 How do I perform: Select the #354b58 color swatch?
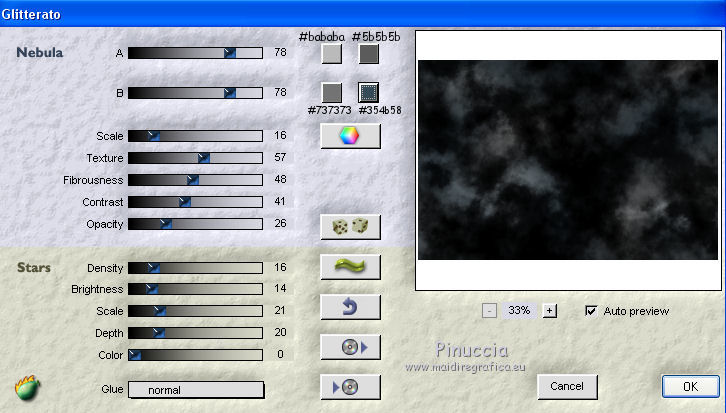coord(369,93)
